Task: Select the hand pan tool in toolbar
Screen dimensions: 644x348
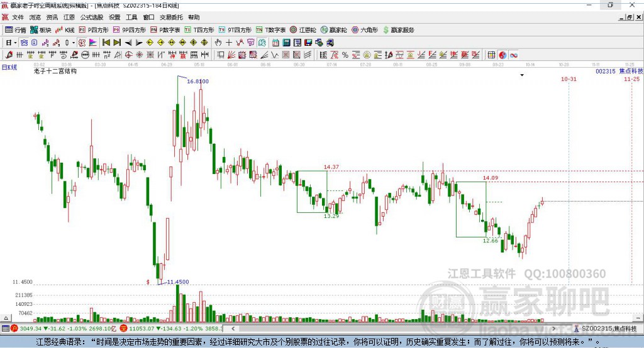Action: pos(218,42)
